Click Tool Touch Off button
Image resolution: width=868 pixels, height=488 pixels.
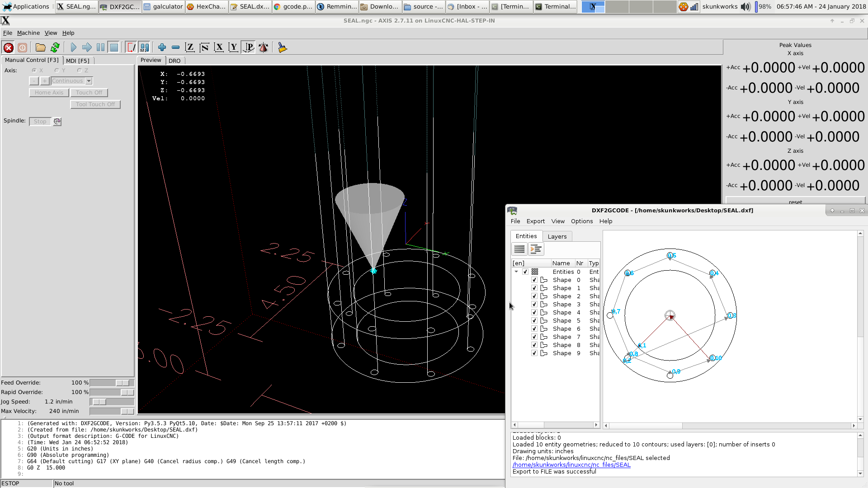[95, 104]
